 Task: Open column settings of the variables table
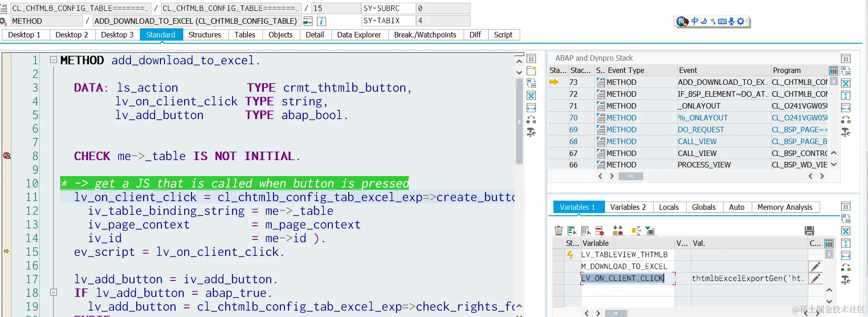(829, 243)
